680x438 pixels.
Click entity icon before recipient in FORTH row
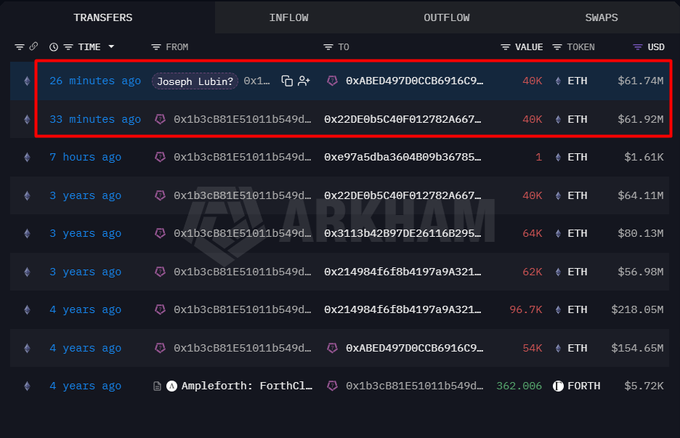tap(332, 386)
